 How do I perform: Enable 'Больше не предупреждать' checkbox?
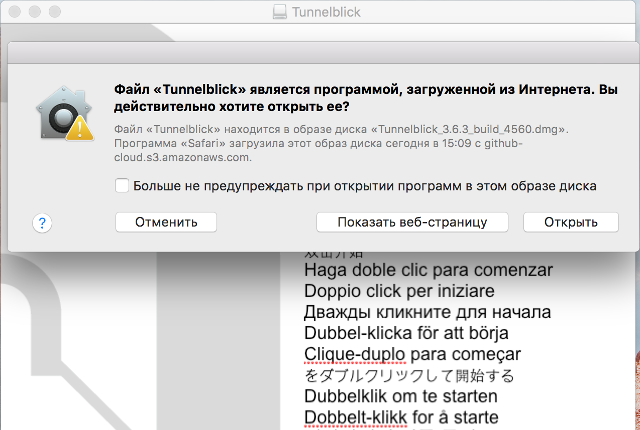pos(122,186)
